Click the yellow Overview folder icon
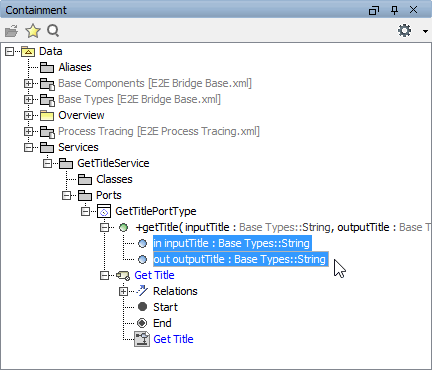 pyautogui.click(x=47, y=115)
